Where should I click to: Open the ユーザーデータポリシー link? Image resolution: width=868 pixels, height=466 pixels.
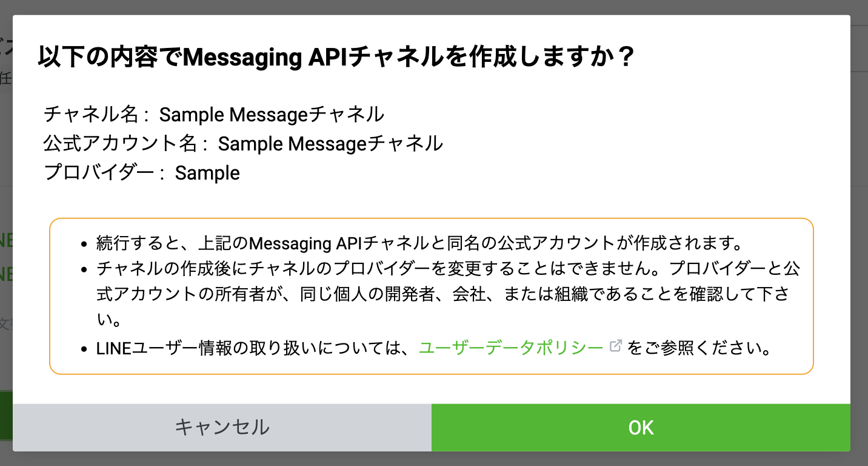coord(510,348)
